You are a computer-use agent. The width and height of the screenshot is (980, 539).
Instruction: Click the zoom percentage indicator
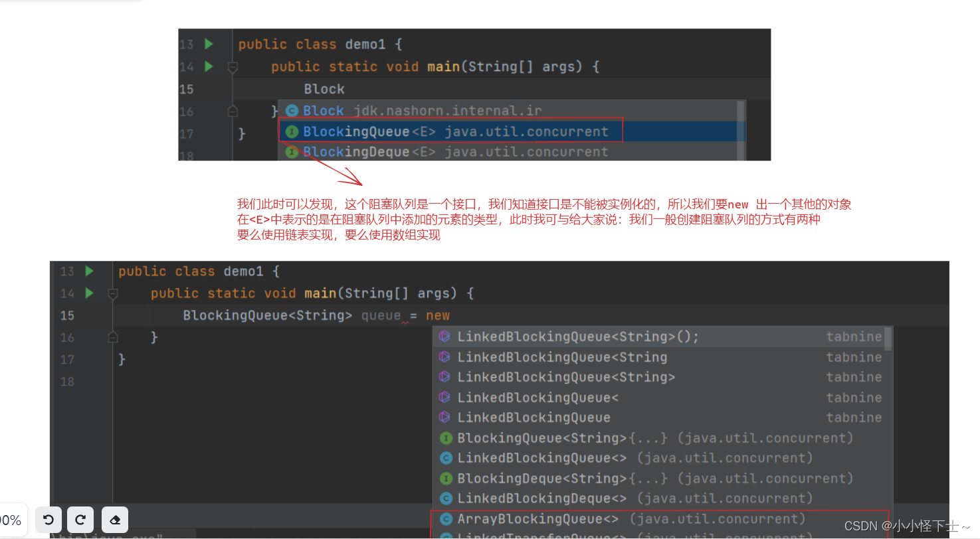click(11, 520)
